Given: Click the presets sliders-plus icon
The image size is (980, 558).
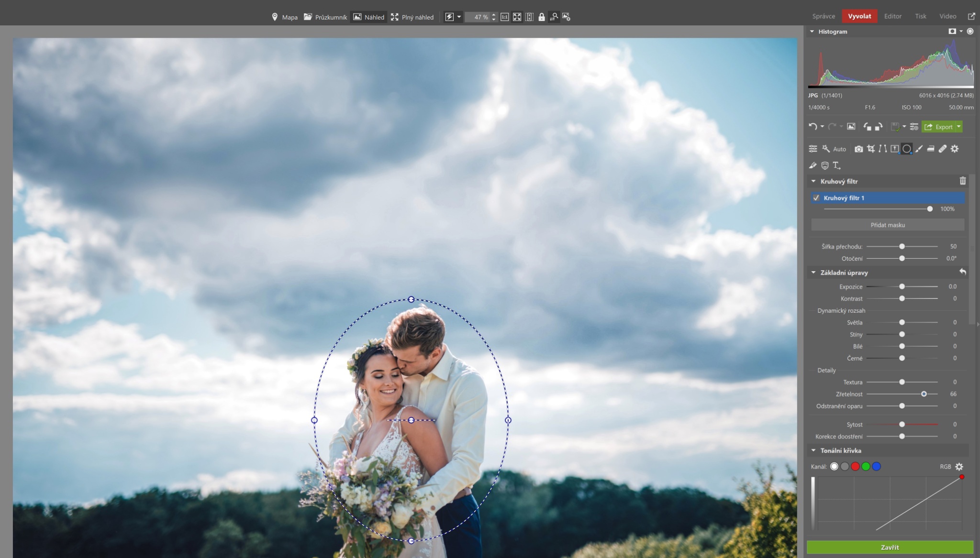Looking at the screenshot, I should point(914,127).
